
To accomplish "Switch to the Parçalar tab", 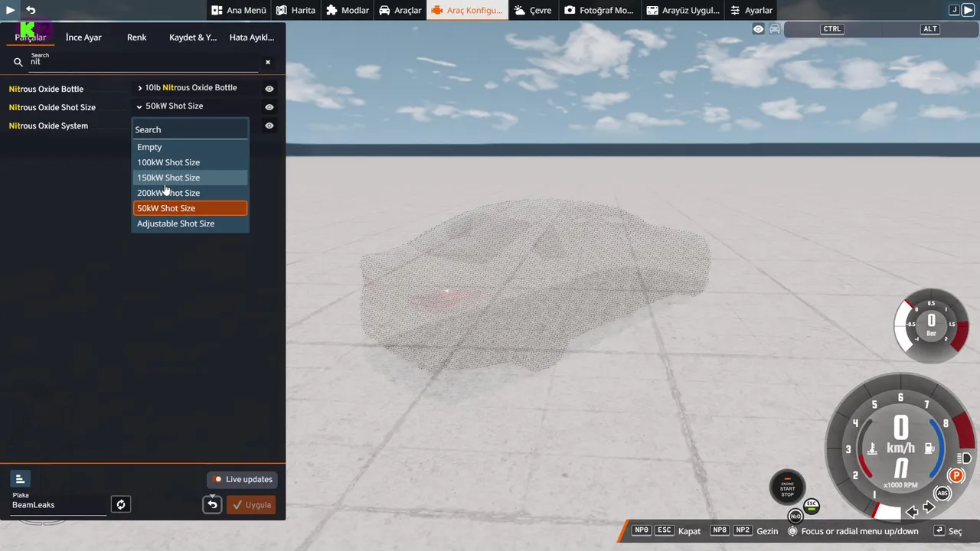I will coord(31,37).
